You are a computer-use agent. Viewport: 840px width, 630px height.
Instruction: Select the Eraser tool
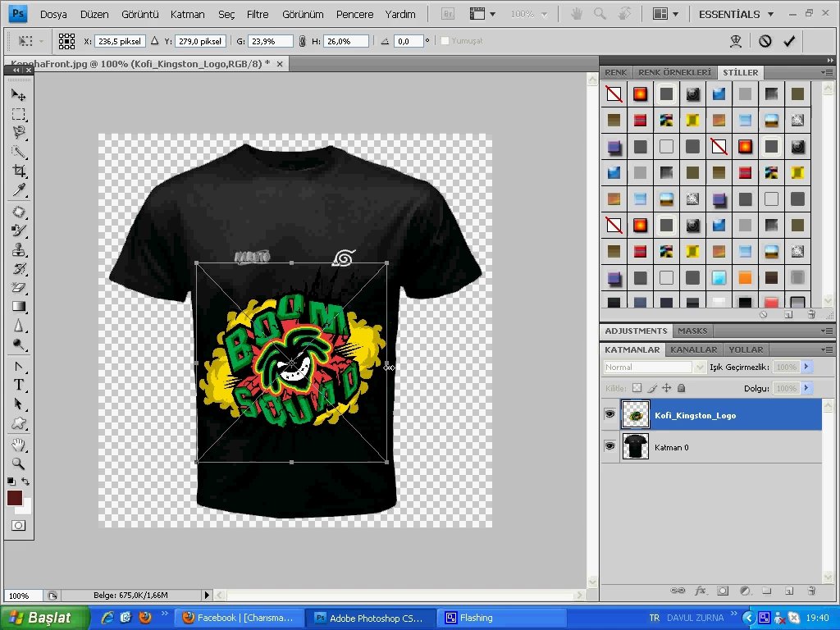pyautogui.click(x=19, y=288)
